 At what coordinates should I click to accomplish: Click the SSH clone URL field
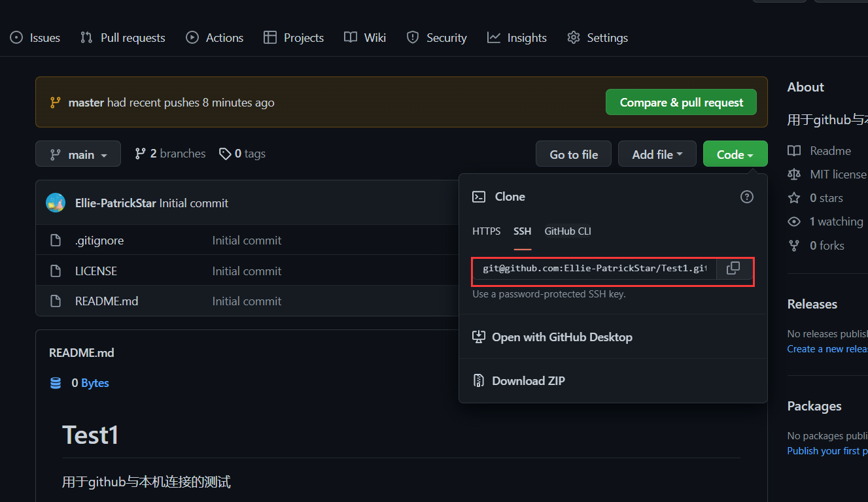595,269
